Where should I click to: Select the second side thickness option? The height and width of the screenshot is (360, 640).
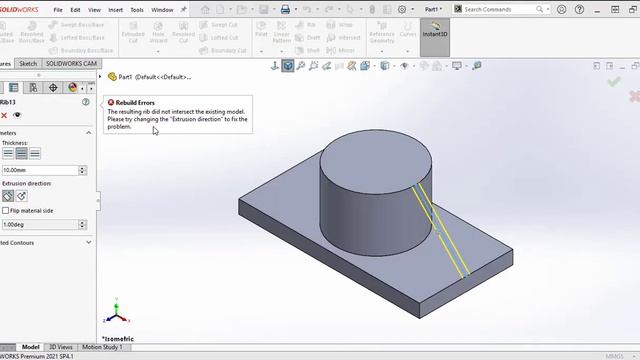pyautogui.click(x=35, y=153)
